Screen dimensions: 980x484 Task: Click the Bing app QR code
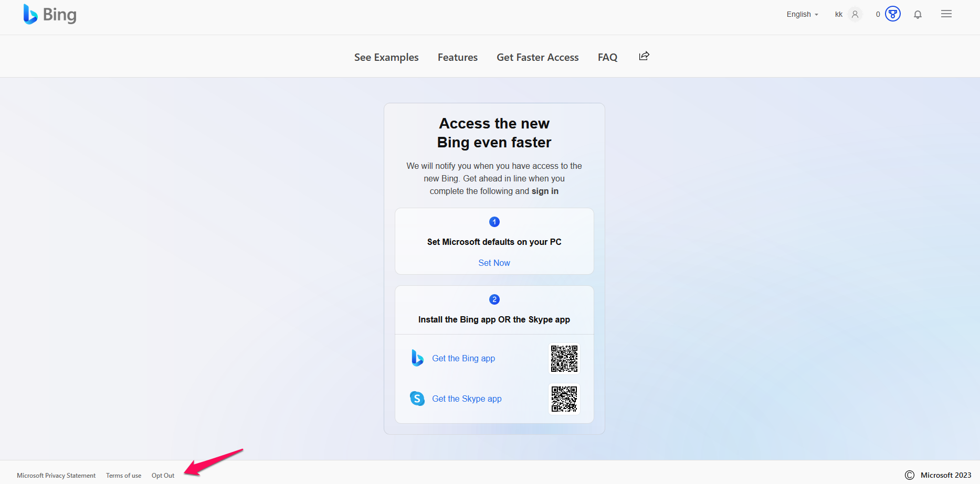click(x=564, y=359)
